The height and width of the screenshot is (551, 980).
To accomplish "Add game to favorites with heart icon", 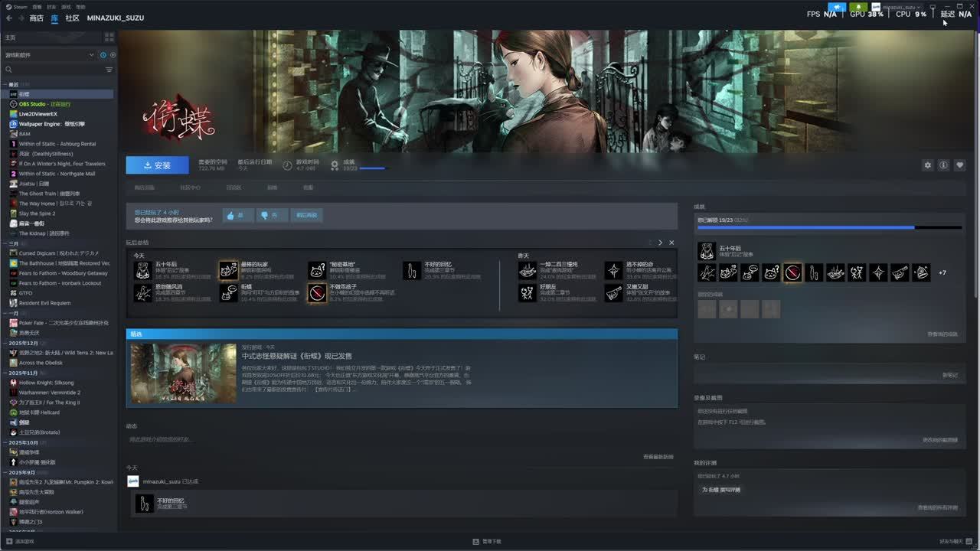I will coord(959,165).
